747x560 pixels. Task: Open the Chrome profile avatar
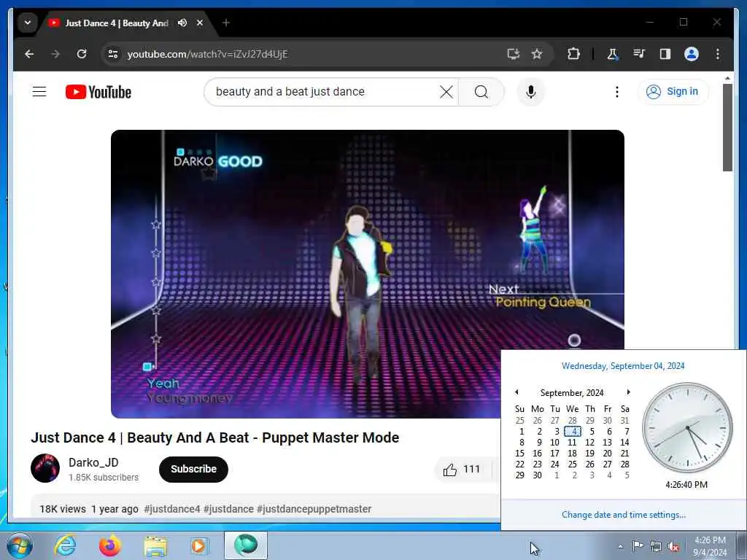(692, 54)
